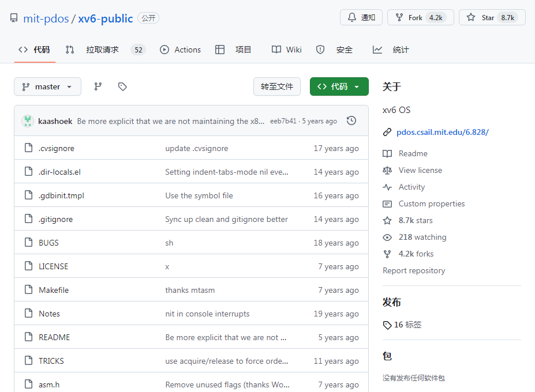Open 'Use the symbol file' commit message
The image size is (535, 392).
199,195
